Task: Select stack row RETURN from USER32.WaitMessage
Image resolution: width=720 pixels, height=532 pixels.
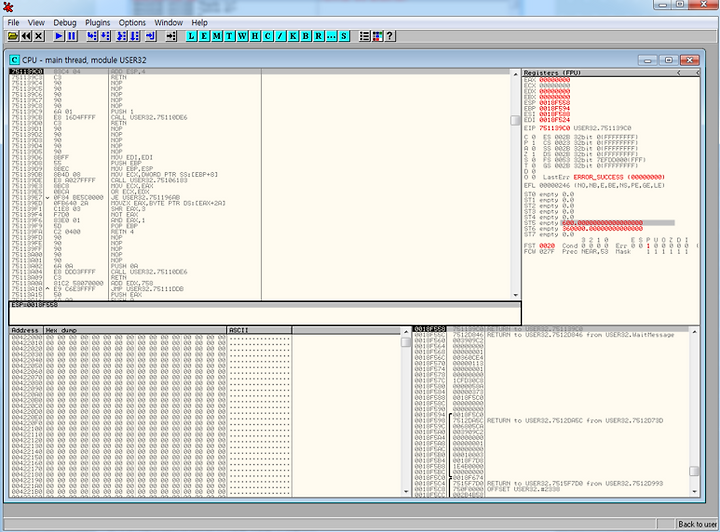Action: [551, 335]
